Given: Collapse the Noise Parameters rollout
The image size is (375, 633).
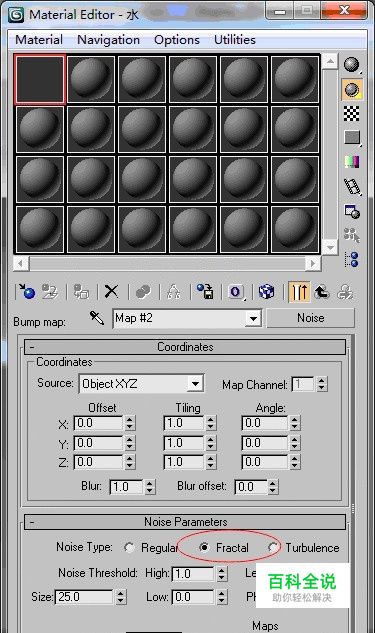Looking at the screenshot, I should pyautogui.click(x=185, y=522).
